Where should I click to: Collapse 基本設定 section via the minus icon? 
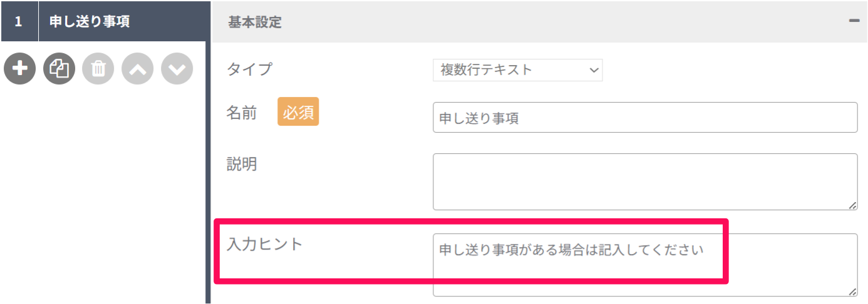pos(854,21)
